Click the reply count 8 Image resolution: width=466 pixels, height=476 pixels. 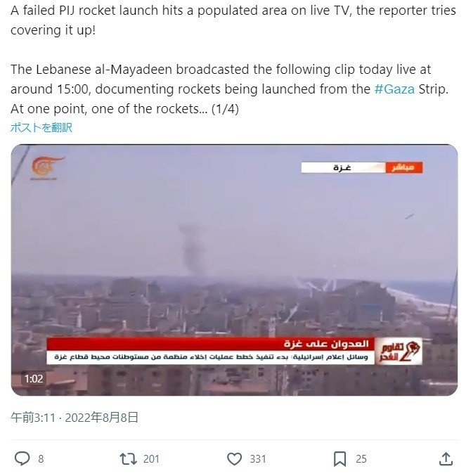[x=41, y=458]
